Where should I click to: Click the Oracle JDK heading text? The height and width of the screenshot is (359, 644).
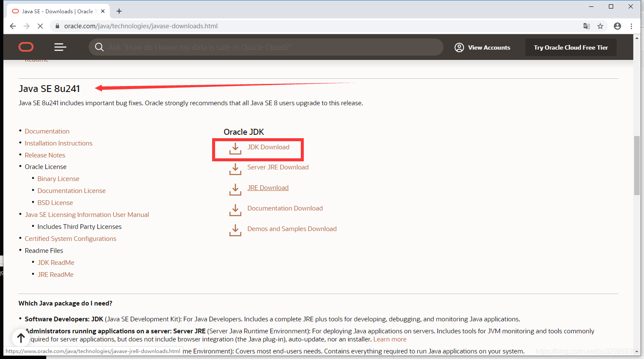[244, 132]
